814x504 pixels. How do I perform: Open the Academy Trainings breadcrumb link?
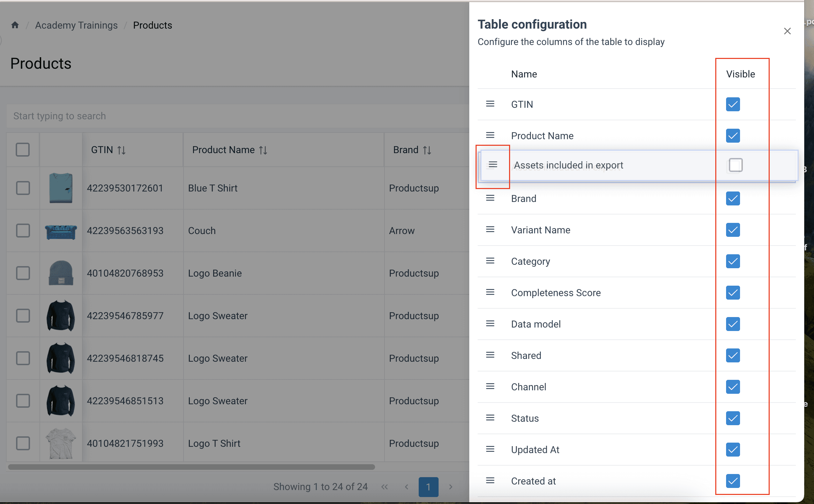click(x=76, y=25)
